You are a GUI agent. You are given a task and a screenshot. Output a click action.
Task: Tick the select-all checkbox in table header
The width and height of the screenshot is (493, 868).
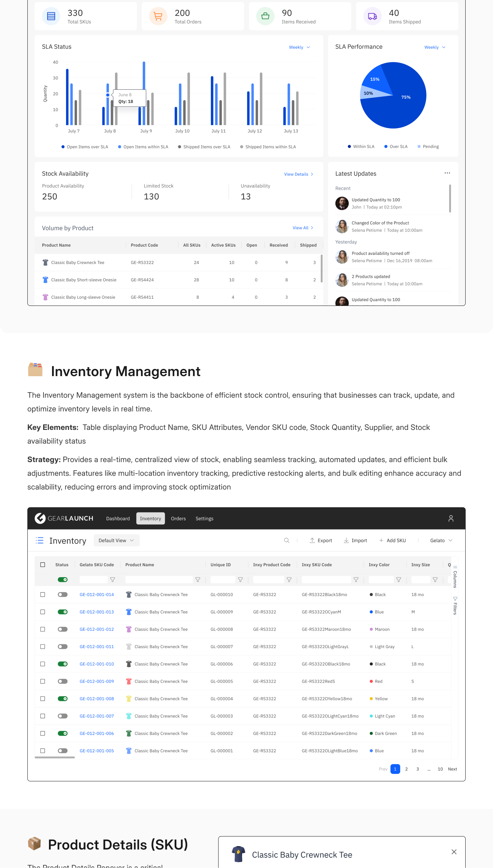point(43,565)
